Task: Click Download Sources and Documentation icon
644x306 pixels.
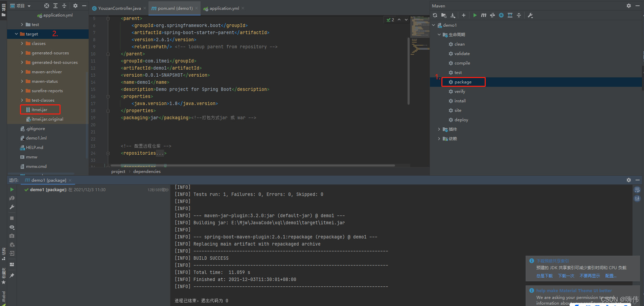Action: pyautogui.click(x=453, y=15)
